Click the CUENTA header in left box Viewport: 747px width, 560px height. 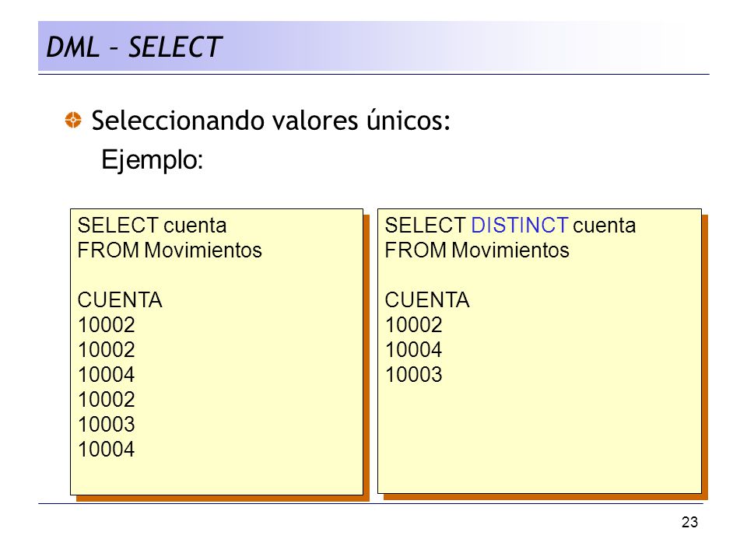pos(120,300)
